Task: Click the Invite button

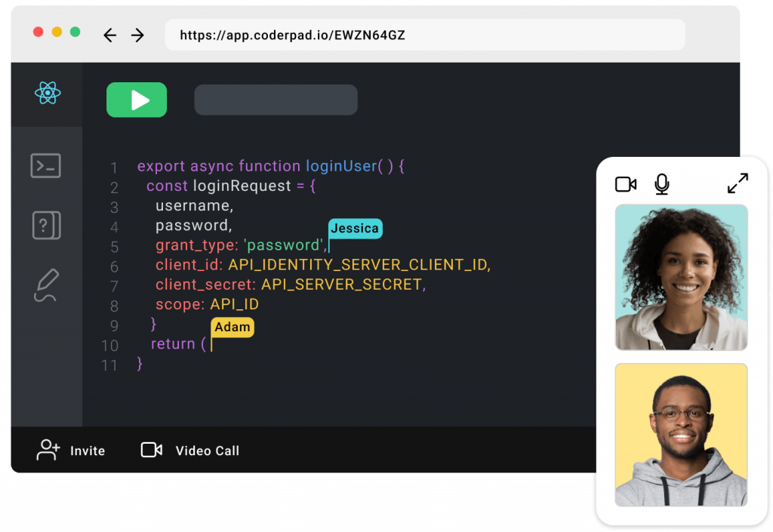Action: 71,451
